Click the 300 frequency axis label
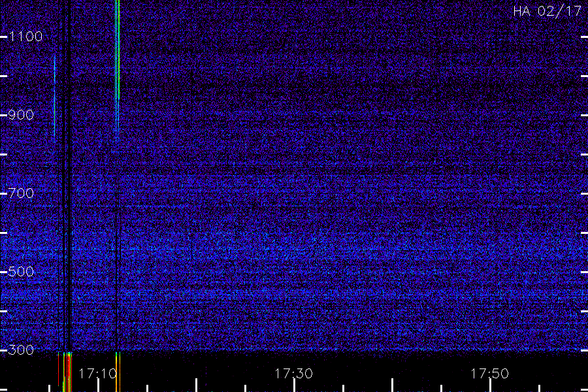Image resolution: width=588 pixels, height=392 pixels. (x=21, y=350)
